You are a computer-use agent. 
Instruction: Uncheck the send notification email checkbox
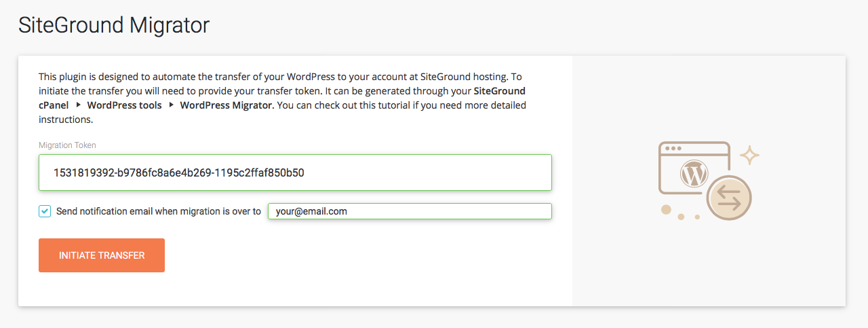tap(45, 211)
